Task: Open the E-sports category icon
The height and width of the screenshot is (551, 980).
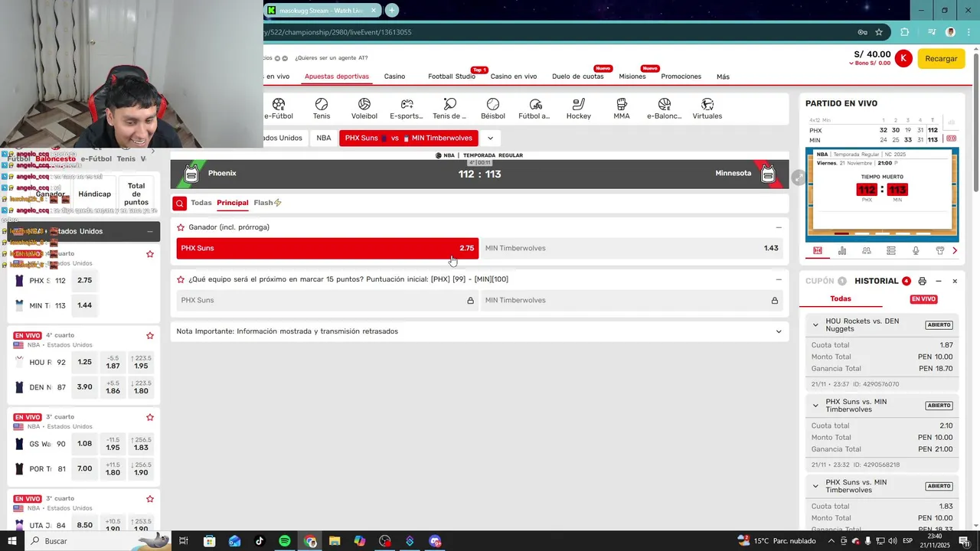Action: (x=407, y=109)
